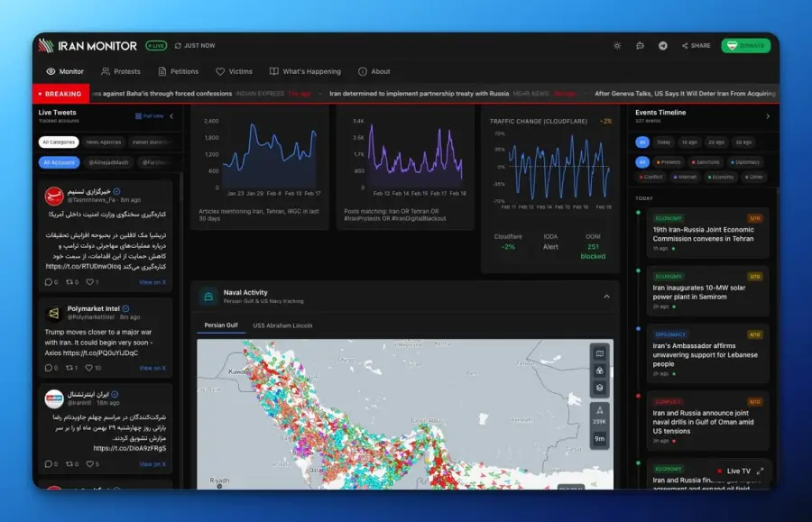Open the 19th Iran-Russia Joint Economic Commission event
This screenshot has width=812, height=522.
[708, 233]
